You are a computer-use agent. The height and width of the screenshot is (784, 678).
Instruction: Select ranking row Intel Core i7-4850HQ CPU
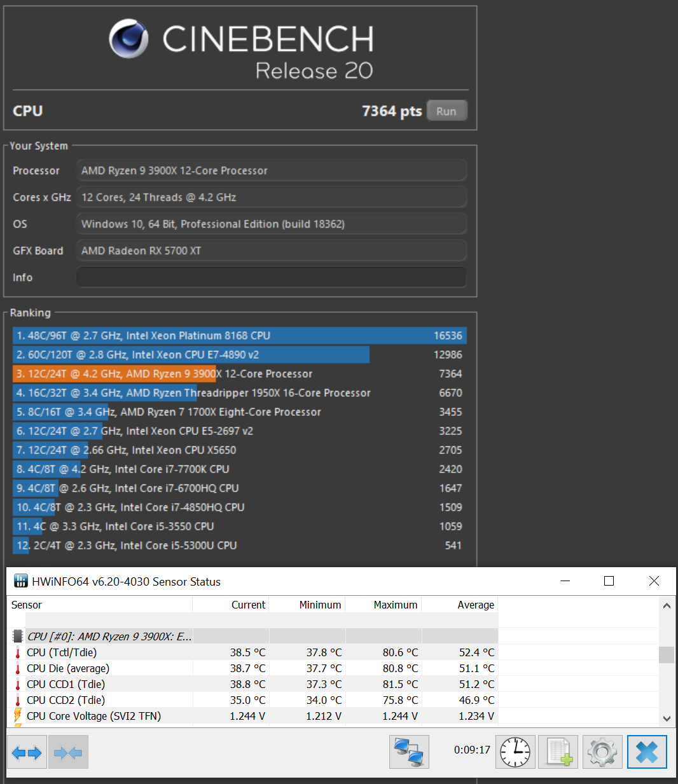240,507
